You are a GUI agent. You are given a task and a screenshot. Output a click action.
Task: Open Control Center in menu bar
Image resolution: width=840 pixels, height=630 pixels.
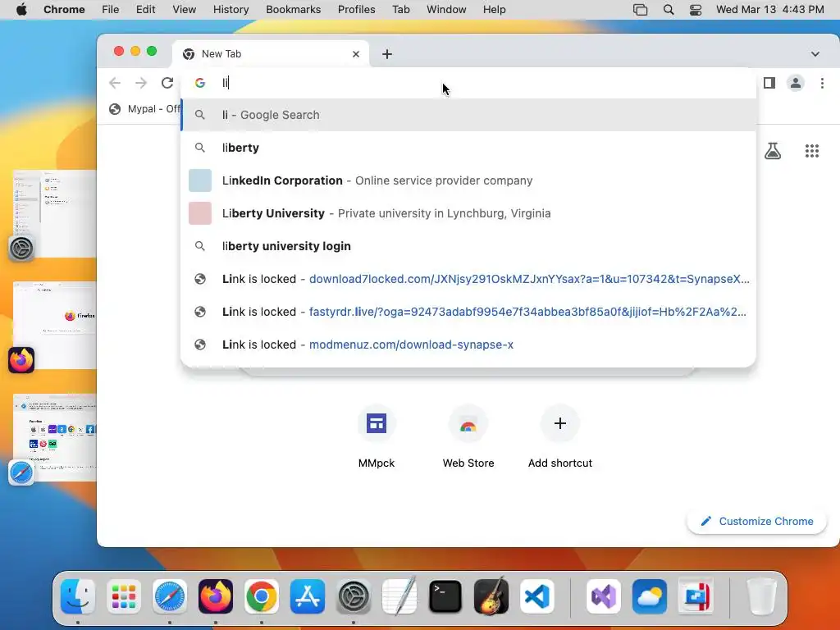point(696,10)
